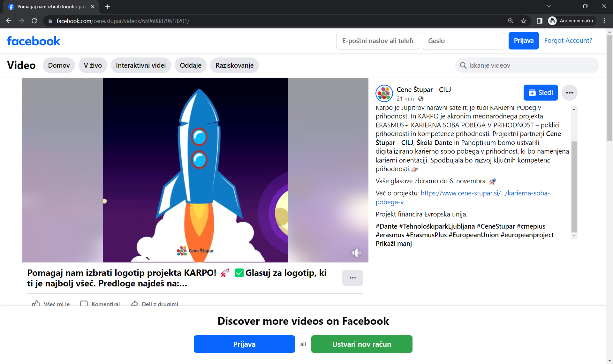Open a new browser tab with the plus icon
This screenshot has width=613, height=364.
click(108, 7)
